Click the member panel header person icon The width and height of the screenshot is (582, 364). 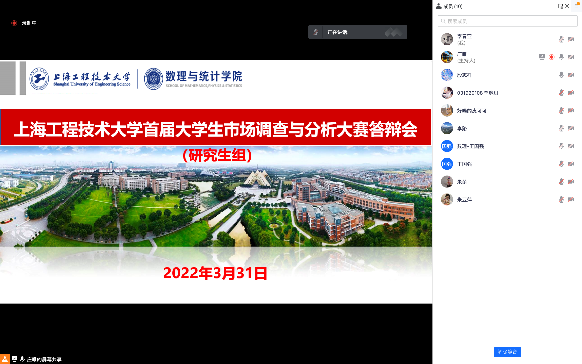(x=439, y=6)
